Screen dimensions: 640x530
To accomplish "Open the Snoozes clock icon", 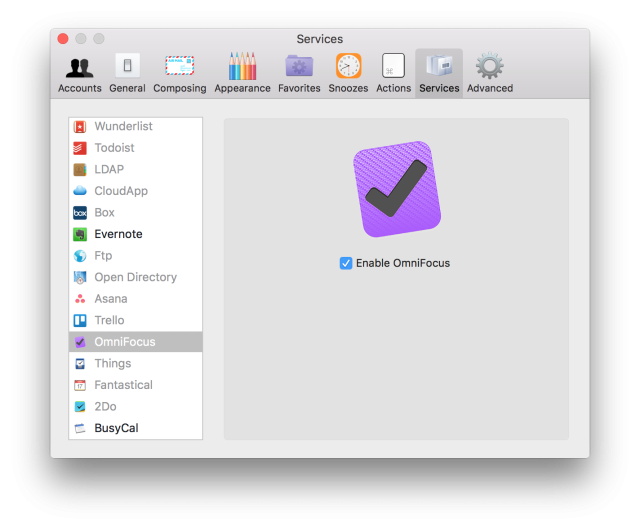I will click(x=348, y=66).
